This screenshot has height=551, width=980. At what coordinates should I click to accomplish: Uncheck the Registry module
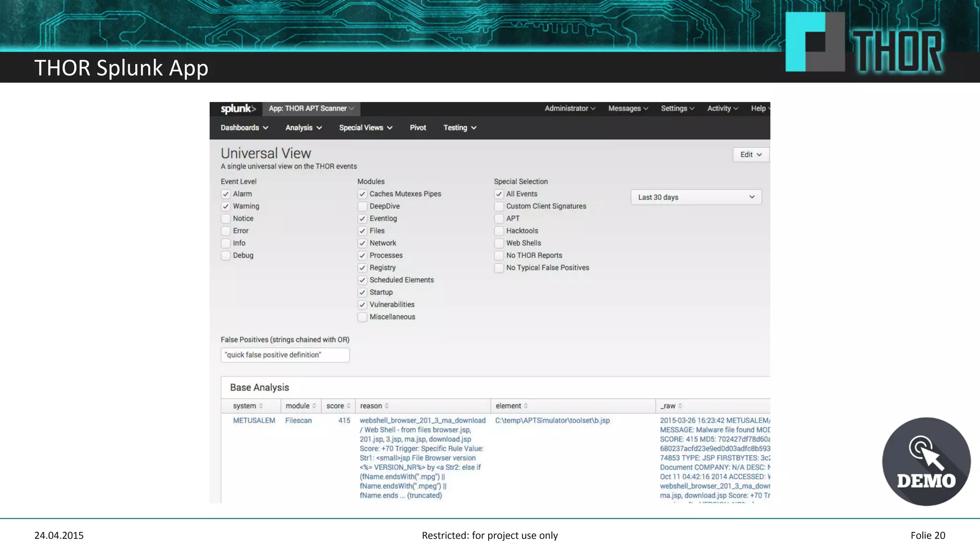click(x=362, y=268)
